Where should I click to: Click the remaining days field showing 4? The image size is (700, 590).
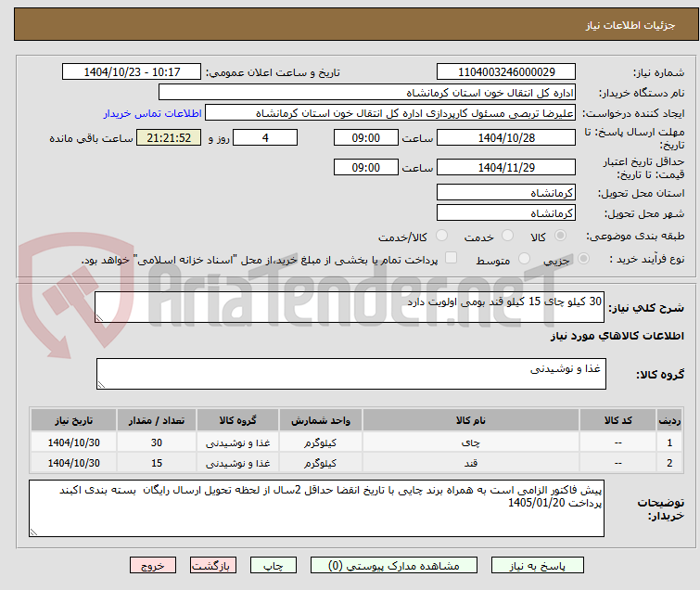265,137
